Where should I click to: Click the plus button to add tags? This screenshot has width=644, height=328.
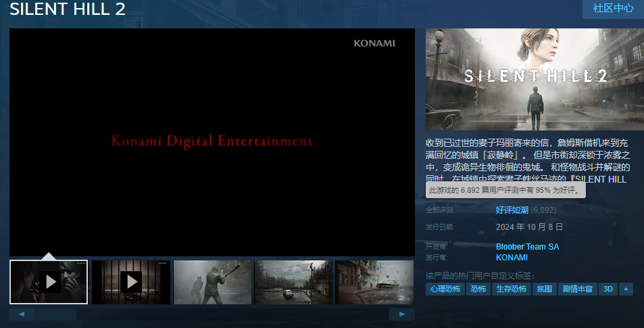(626, 289)
